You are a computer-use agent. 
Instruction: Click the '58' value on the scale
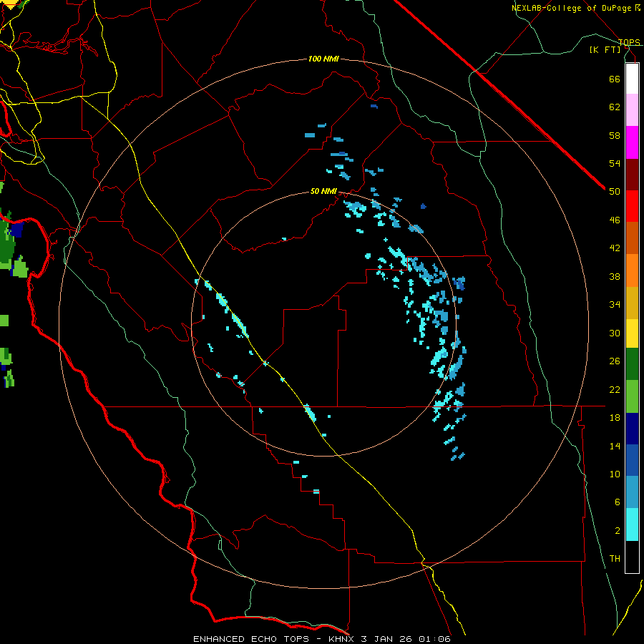(615, 135)
